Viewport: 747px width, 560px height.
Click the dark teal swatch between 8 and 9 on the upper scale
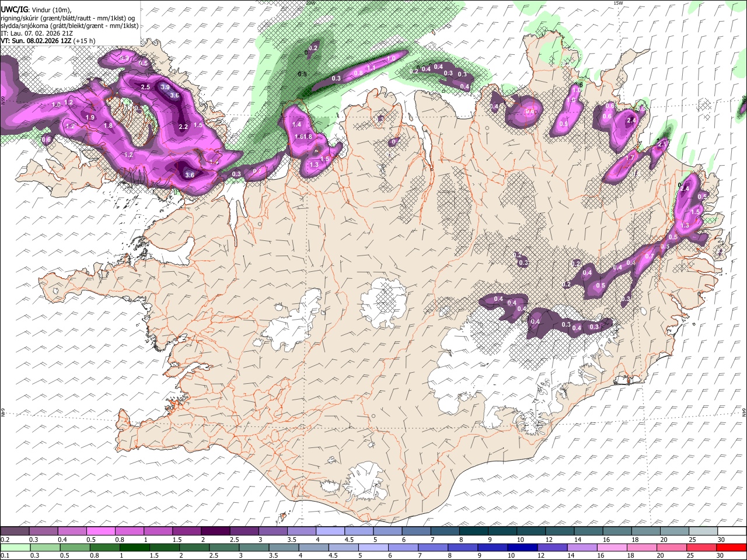473,531
